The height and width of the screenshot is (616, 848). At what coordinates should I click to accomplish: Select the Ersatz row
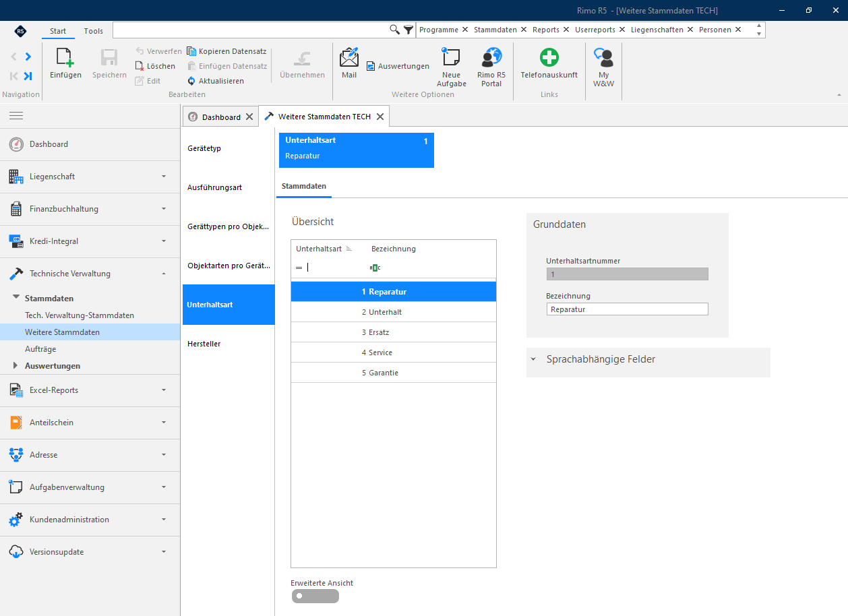coord(394,332)
